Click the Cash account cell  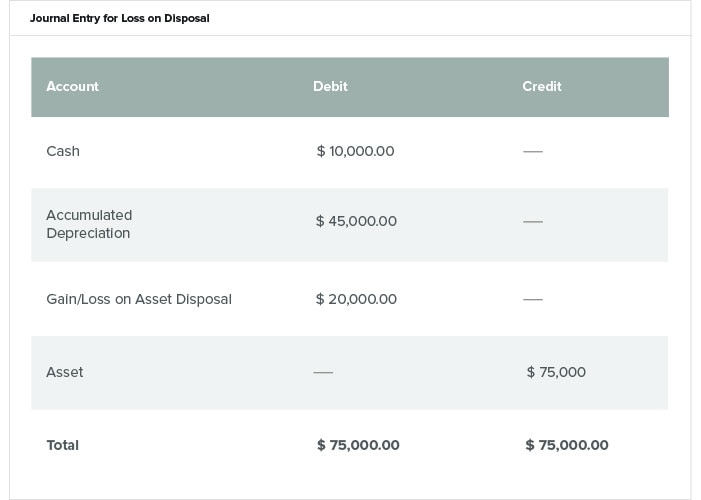pyautogui.click(x=63, y=151)
